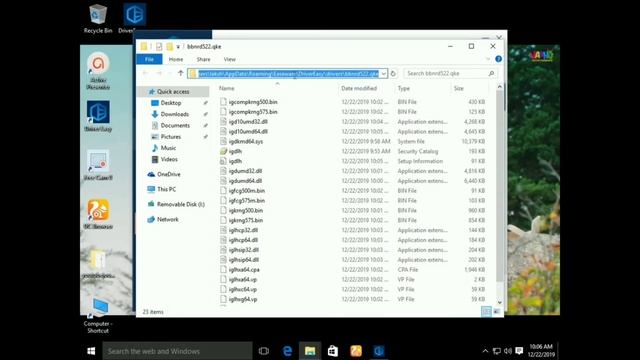Open Pictures in the navigation pane

click(171, 137)
